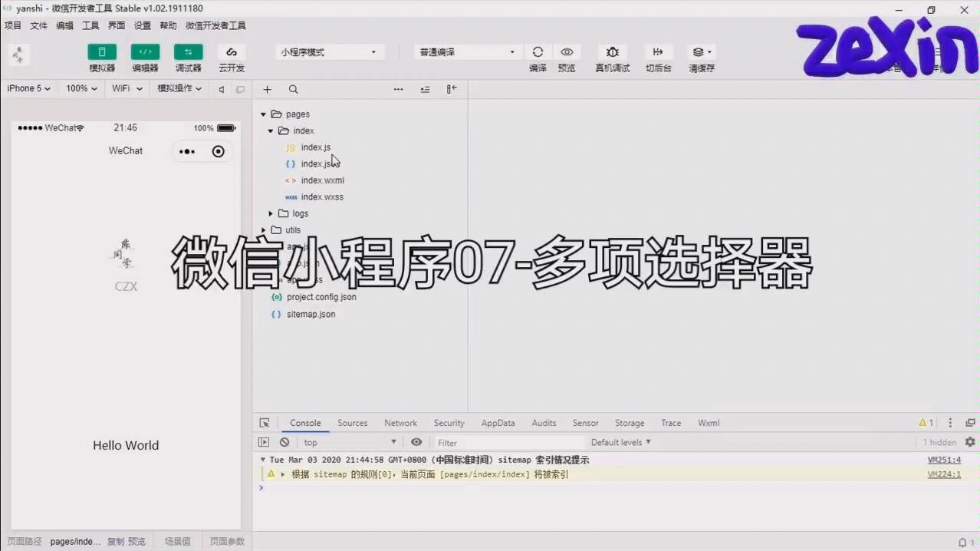Clear the console with the block icon
Viewport: 980px width, 551px height.
pos(284,442)
